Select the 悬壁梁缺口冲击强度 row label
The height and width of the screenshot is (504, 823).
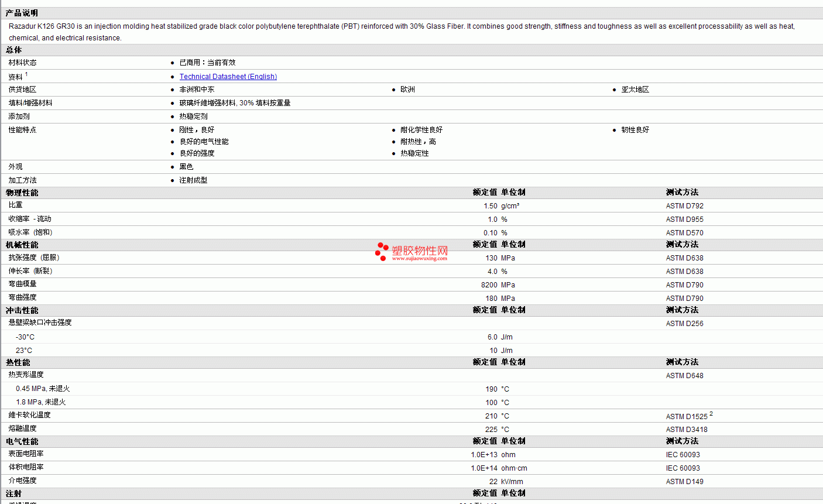coord(40,323)
